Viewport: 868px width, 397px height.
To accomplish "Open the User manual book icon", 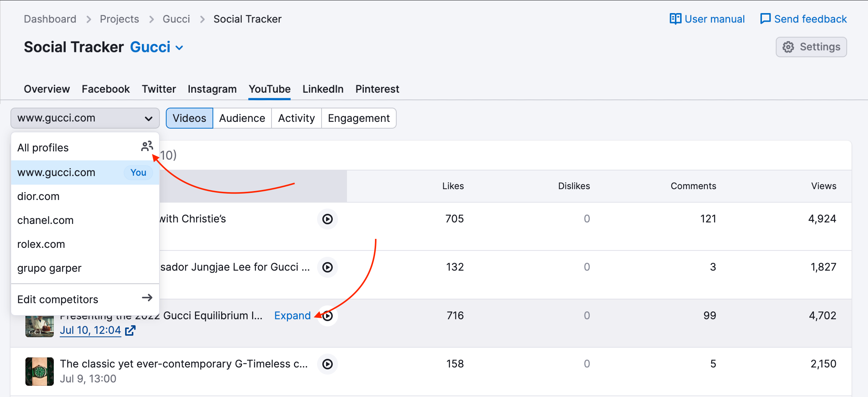I will pyautogui.click(x=675, y=19).
